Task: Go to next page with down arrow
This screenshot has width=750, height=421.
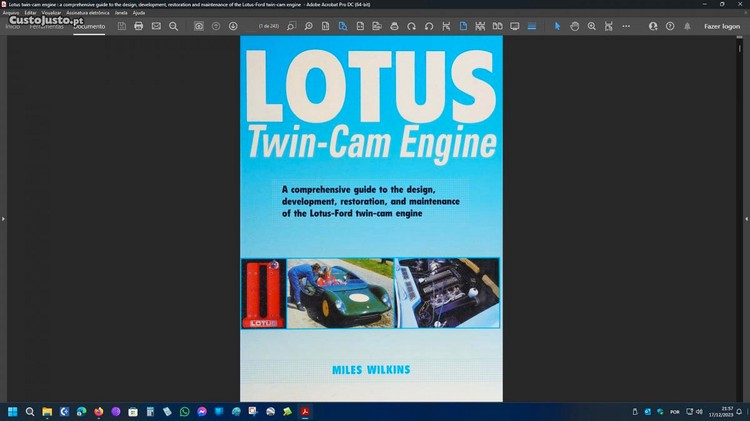Action: point(233,26)
